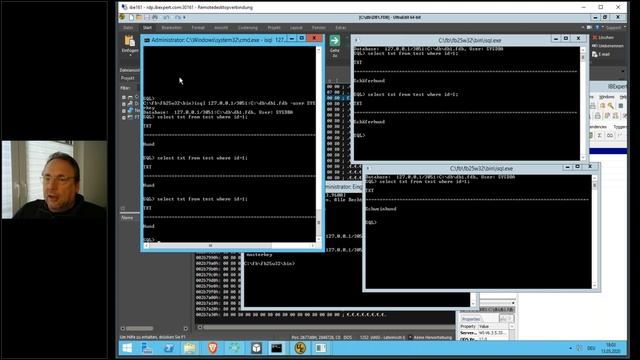Switch to the Ansicht ribbon tab
Viewport: 640px width, 360px height.
[221, 28]
